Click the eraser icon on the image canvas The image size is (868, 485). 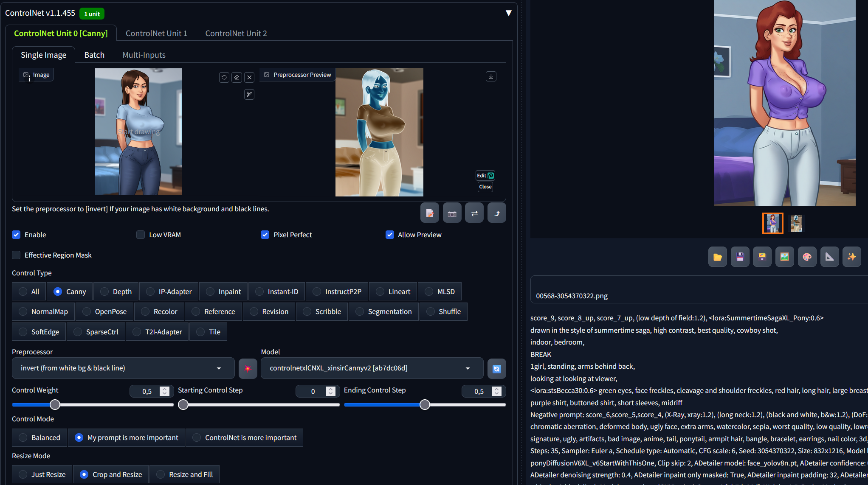click(x=237, y=77)
